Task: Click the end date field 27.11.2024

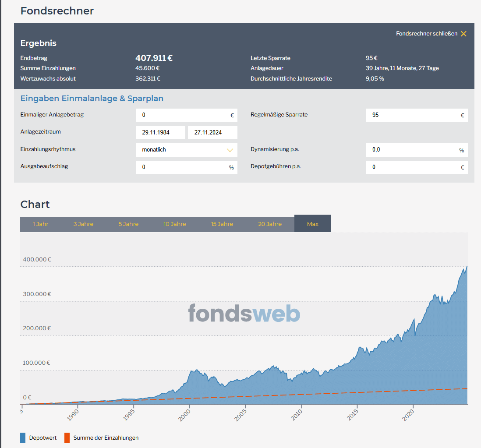Action: (x=212, y=133)
